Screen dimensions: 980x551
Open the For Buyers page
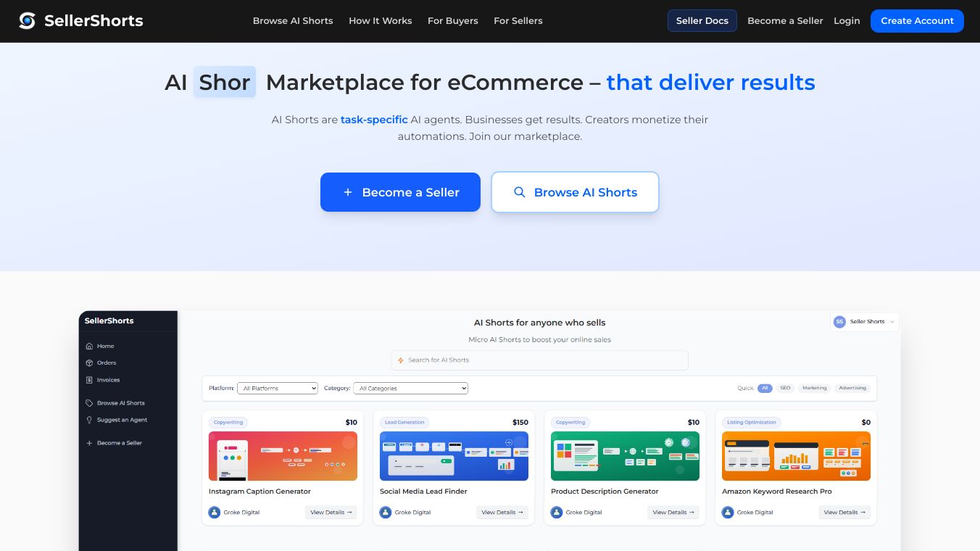click(x=453, y=21)
